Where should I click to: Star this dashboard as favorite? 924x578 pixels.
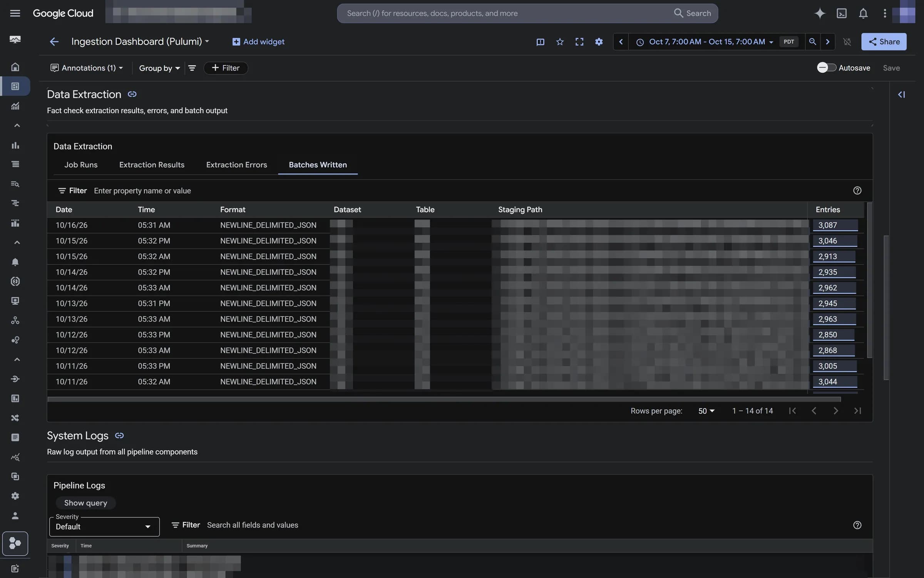[560, 42]
